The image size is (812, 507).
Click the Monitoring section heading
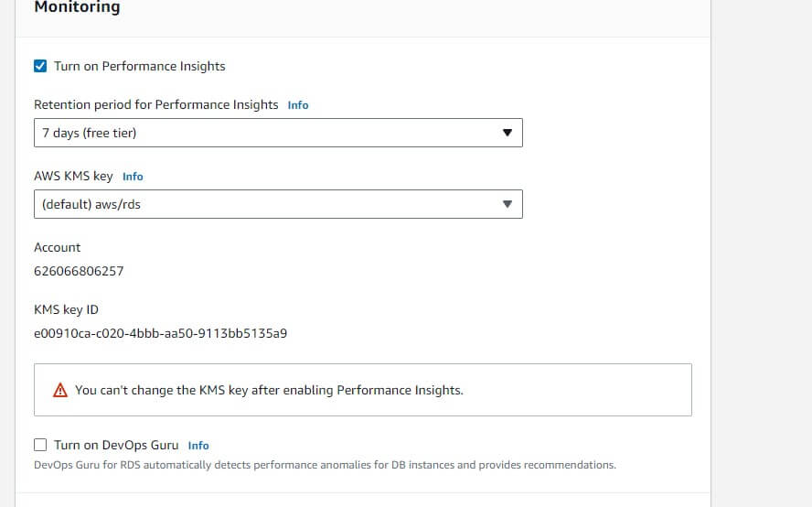coord(77,7)
